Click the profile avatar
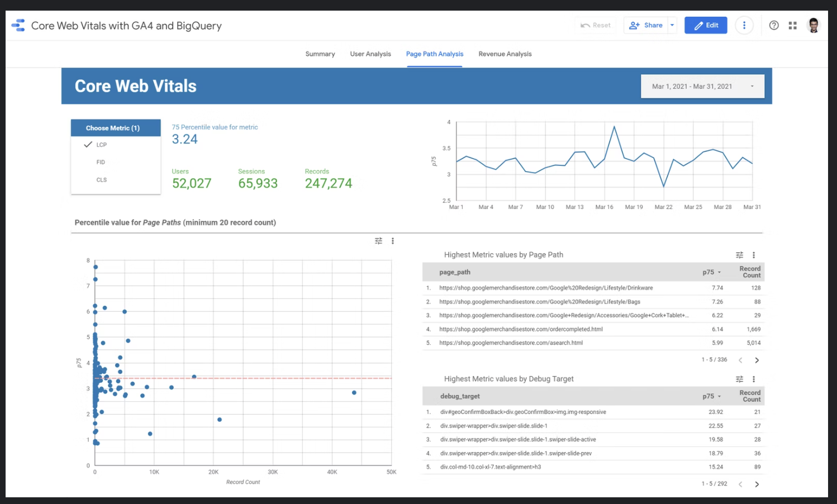This screenshot has height=504, width=837. pyautogui.click(x=813, y=25)
